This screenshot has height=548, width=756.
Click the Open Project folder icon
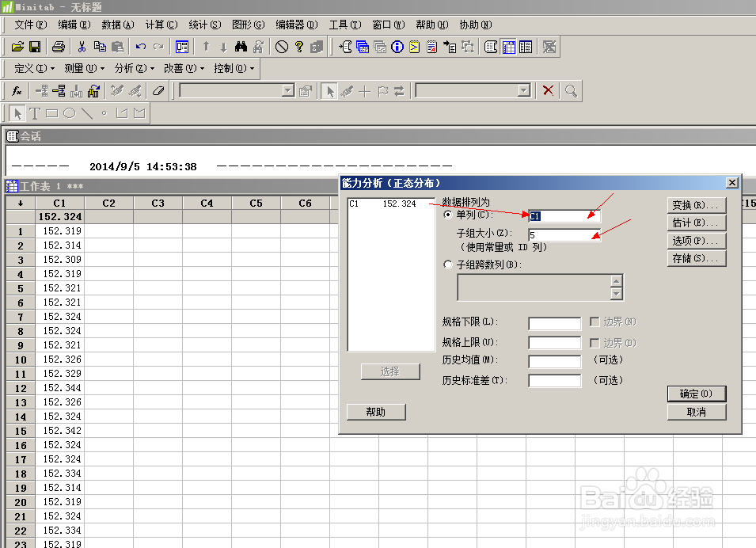pyautogui.click(x=17, y=47)
